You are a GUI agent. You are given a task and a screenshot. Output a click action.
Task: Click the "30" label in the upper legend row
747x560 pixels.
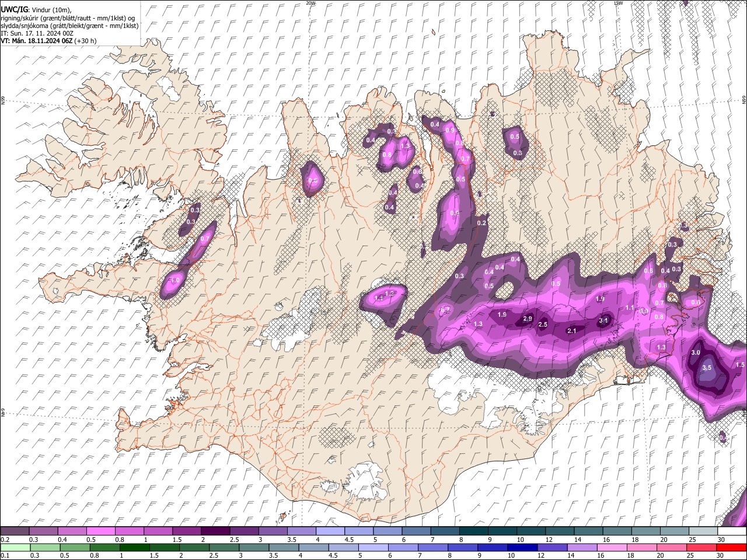click(721, 540)
